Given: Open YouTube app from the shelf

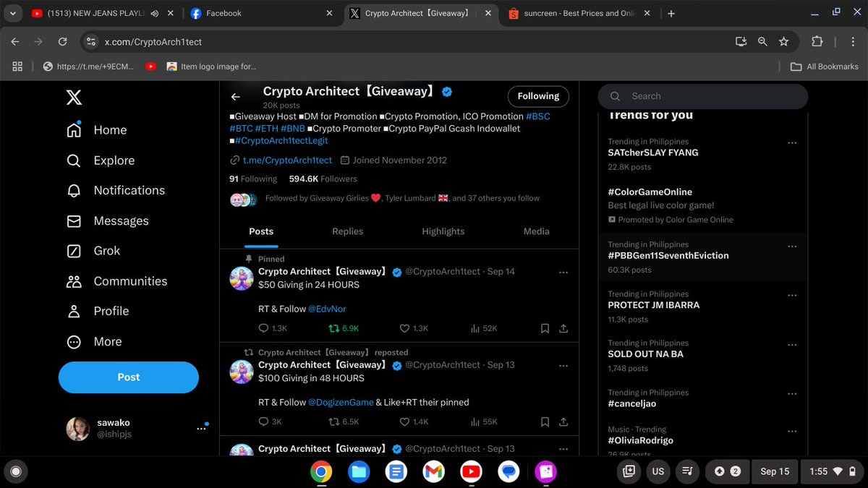Looking at the screenshot, I should [x=471, y=471].
